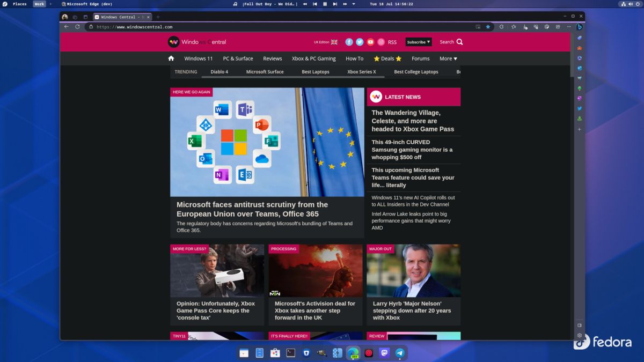Click the Edge Dev icon in dock
This screenshot has width=644, height=362.
[353, 353]
